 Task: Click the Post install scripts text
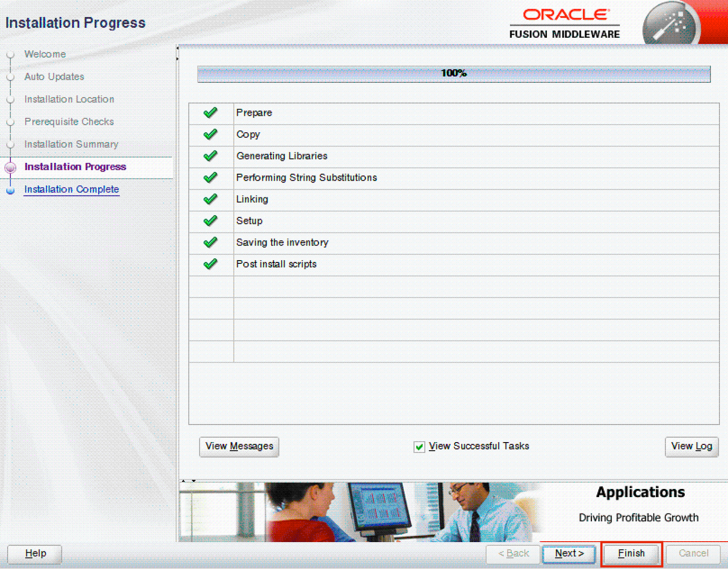[x=276, y=264]
